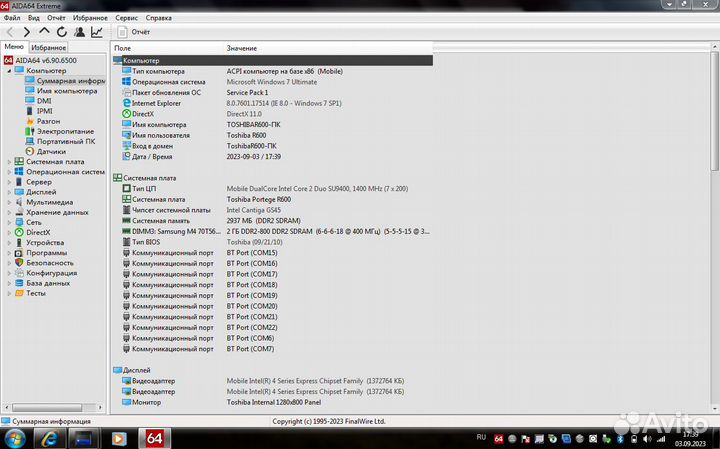The image size is (720, 449).
Task: Expand the Дисплей tree node
Action: coord(9,192)
